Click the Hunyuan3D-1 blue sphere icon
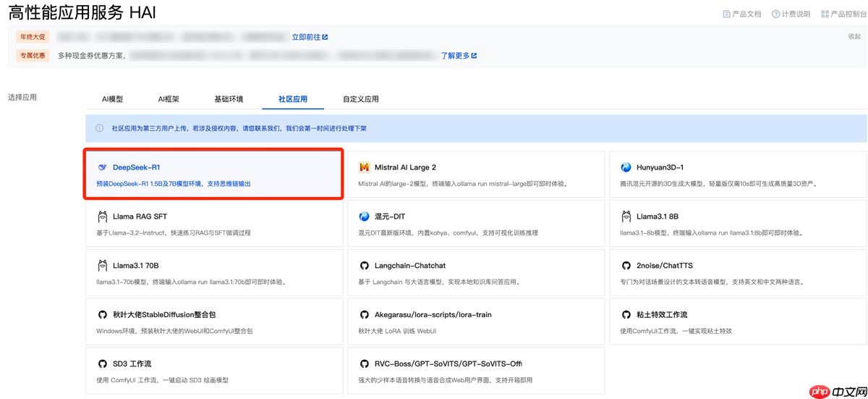The width and height of the screenshot is (868, 399). click(626, 167)
